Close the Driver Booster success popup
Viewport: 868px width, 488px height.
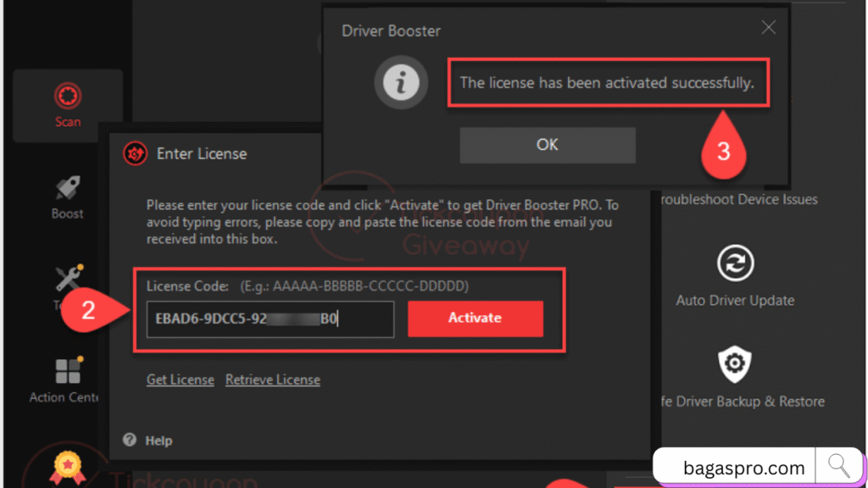tap(768, 26)
